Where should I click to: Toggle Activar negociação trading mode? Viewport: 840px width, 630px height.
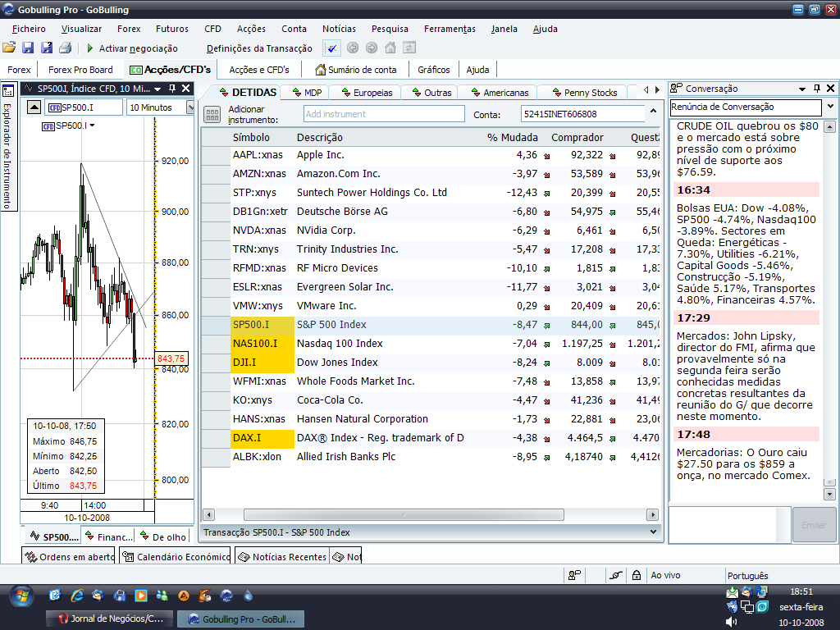131,48
